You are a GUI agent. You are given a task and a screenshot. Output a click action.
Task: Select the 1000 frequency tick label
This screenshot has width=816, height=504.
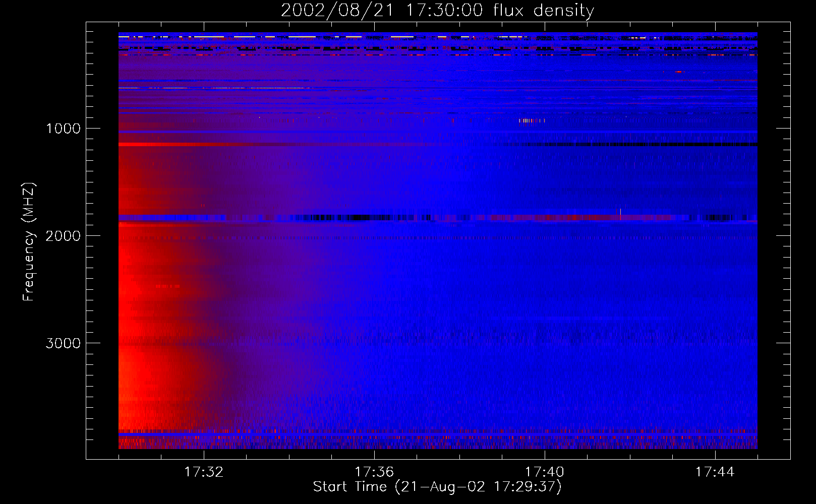pyautogui.click(x=63, y=129)
